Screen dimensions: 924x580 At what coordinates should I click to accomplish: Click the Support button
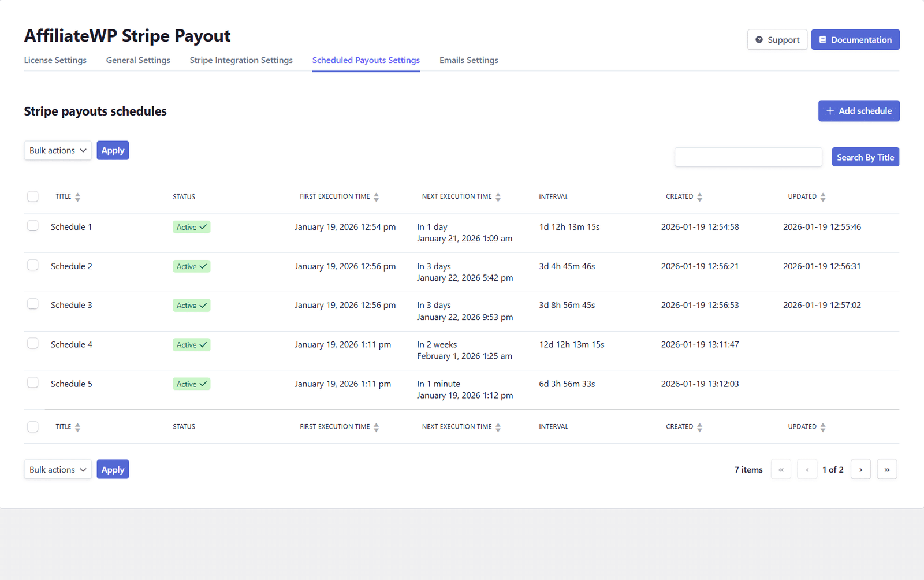point(777,40)
